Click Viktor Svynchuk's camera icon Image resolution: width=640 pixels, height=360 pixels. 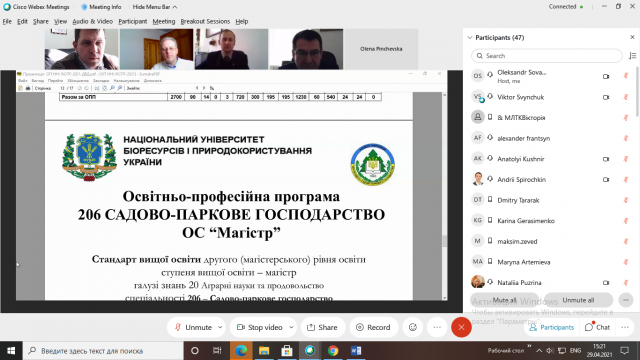point(606,97)
